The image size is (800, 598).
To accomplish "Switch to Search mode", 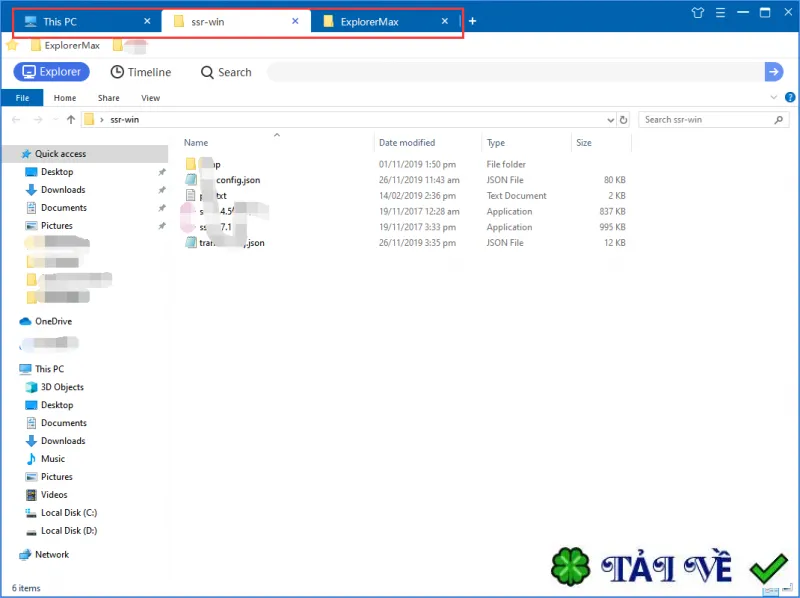I will click(227, 72).
